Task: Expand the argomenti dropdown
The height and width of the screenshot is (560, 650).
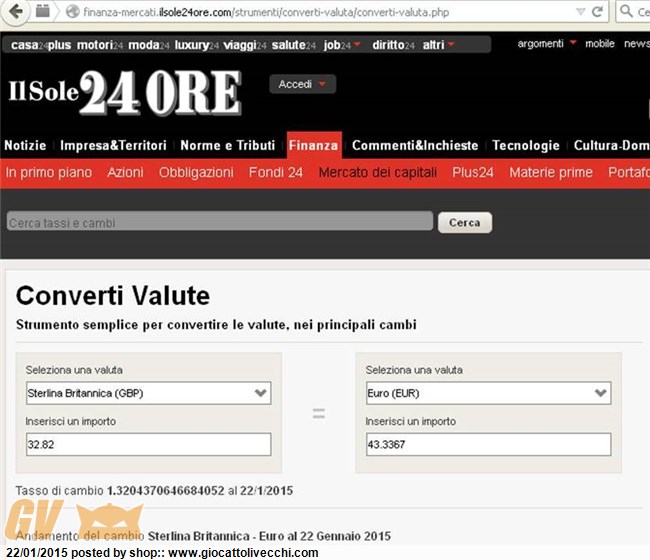Action: point(547,44)
